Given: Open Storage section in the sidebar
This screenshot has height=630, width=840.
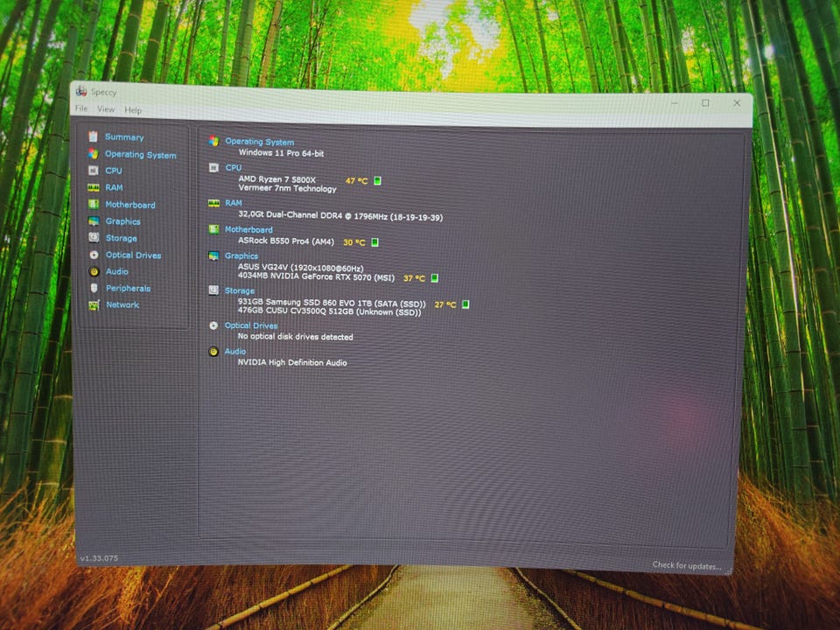Looking at the screenshot, I should (121, 238).
